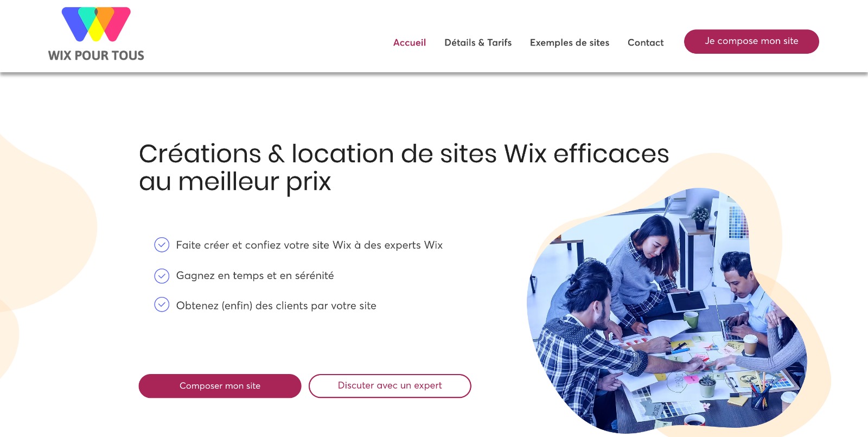The width and height of the screenshot is (868, 437).
Task: Click check icon beside Gagnez en temps
Action: (162, 276)
